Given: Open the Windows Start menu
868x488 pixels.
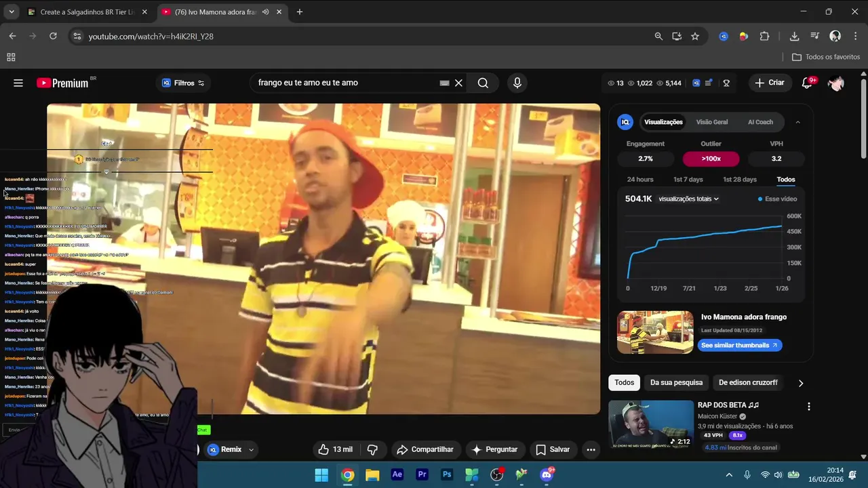Looking at the screenshot, I should tap(321, 474).
